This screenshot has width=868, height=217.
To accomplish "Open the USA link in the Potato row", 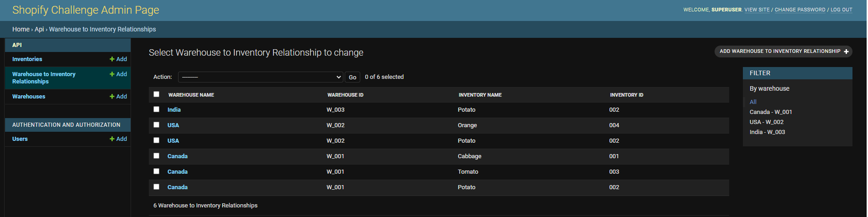I will coord(173,141).
